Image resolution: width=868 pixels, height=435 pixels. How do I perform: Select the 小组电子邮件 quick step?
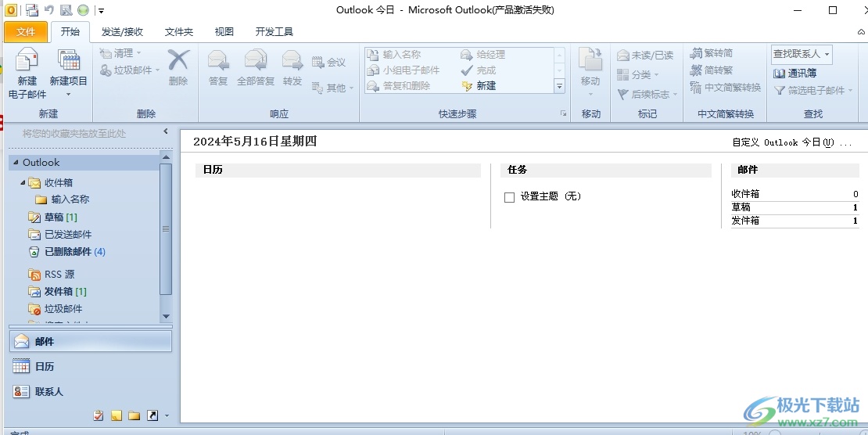coord(404,70)
